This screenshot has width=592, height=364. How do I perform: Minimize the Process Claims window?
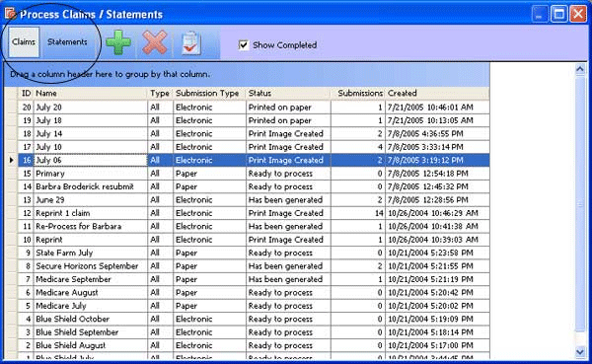click(540, 15)
